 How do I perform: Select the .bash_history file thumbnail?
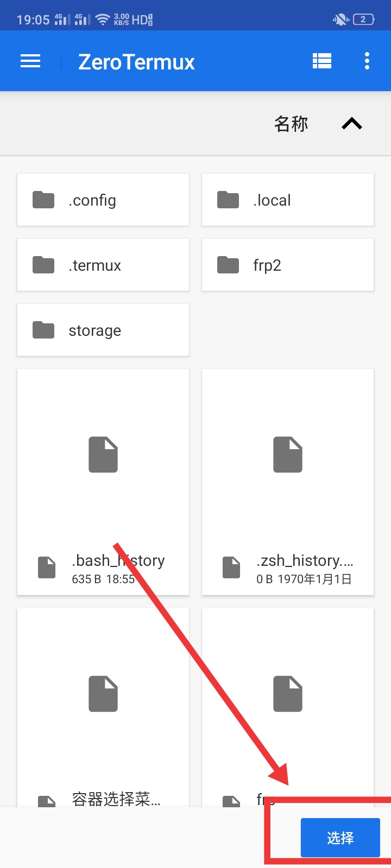[x=103, y=455]
